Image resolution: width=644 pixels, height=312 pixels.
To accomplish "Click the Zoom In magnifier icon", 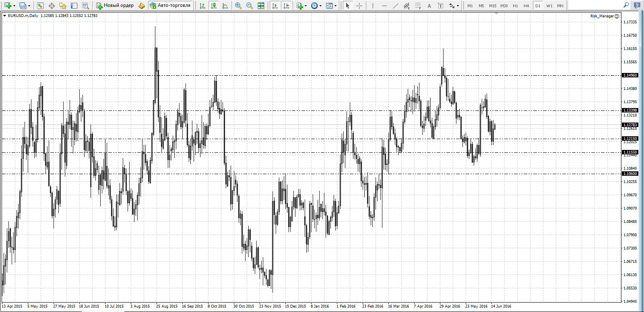I will 238,6.
